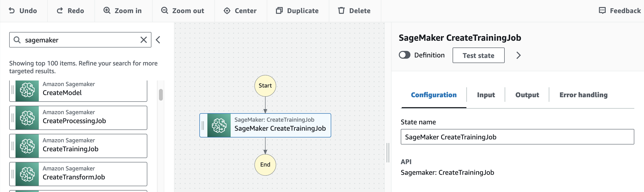Toggle the Definition switch

click(404, 55)
